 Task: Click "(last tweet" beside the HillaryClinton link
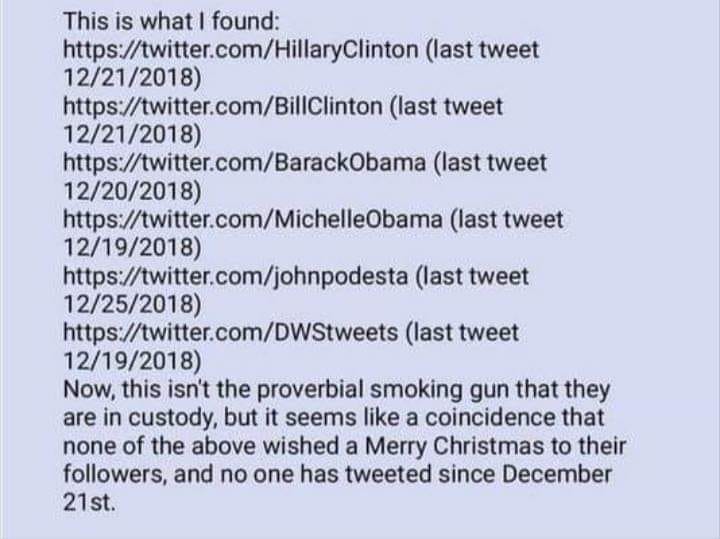pos(481,48)
